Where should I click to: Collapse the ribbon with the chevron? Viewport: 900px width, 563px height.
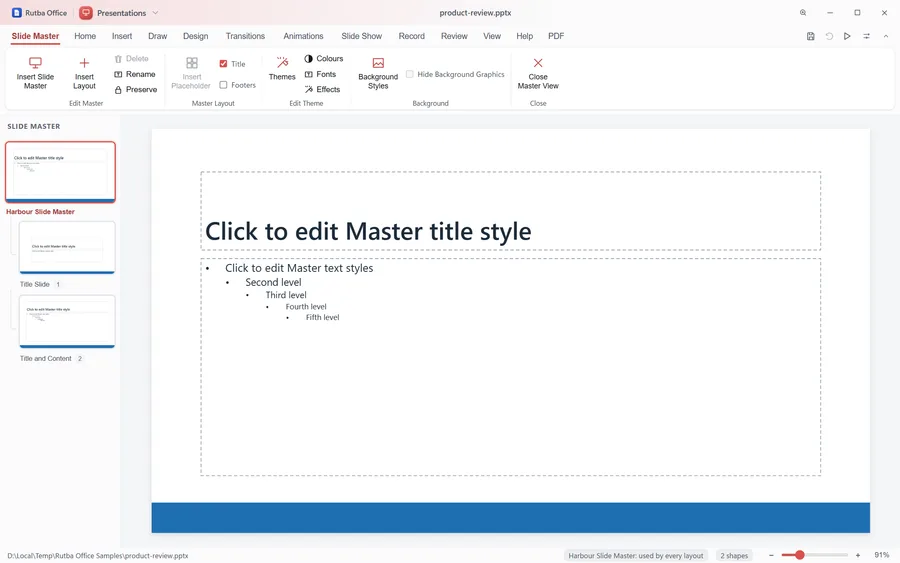[886, 36]
